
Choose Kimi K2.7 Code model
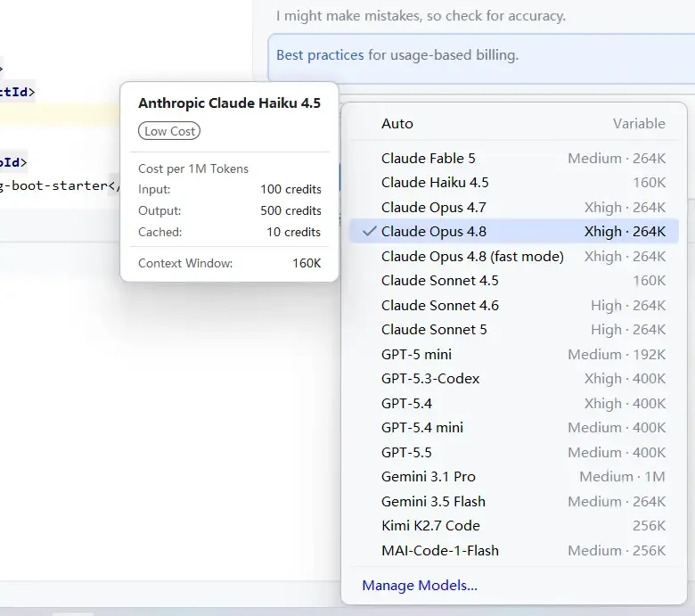pos(514,526)
